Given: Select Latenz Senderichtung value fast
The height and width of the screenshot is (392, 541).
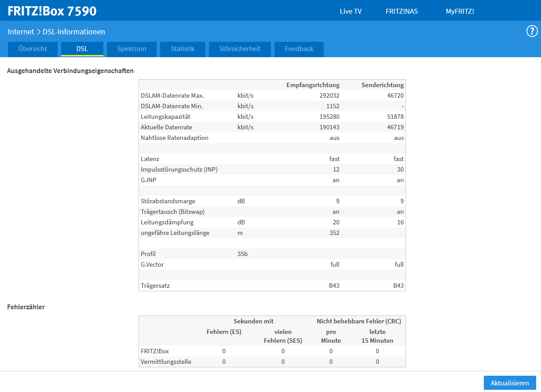Looking at the screenshot, I should (398, 159).
